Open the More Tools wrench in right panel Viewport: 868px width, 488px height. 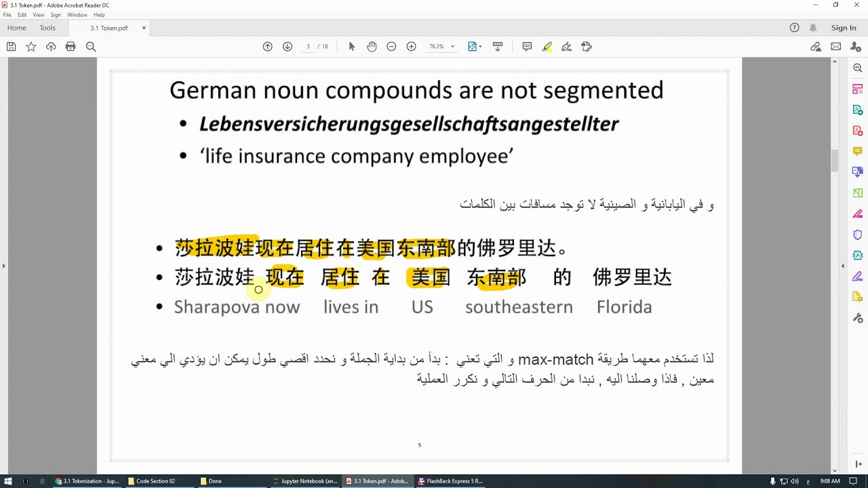coord(857,318)
